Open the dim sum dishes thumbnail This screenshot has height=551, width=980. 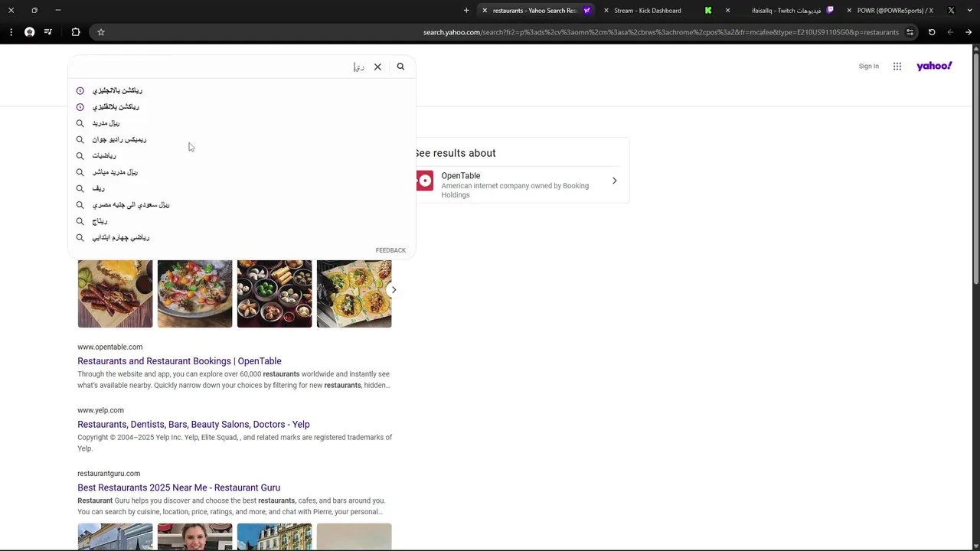pyautogui.click(x=274, y=294)
